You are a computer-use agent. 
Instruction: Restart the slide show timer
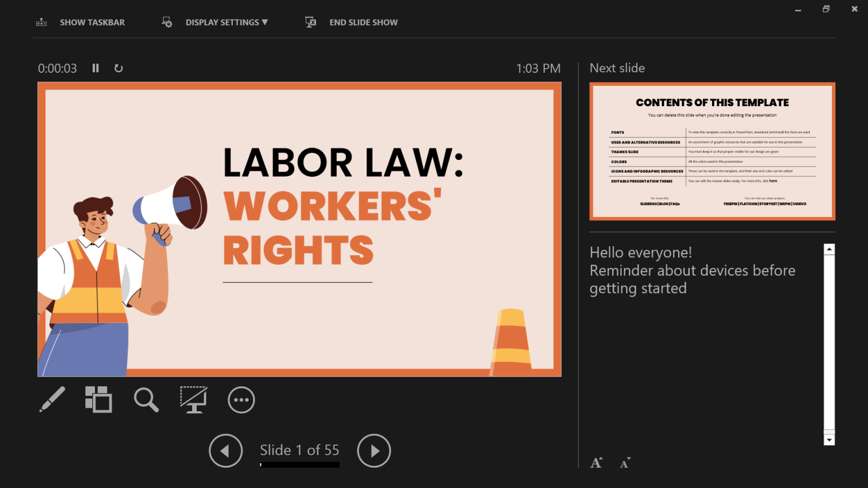click(119, 68)
